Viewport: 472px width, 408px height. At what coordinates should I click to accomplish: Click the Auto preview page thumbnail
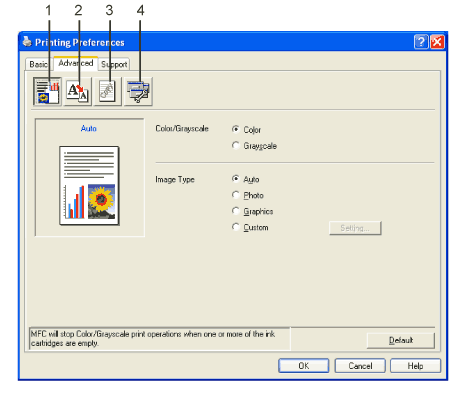[89, 186]
